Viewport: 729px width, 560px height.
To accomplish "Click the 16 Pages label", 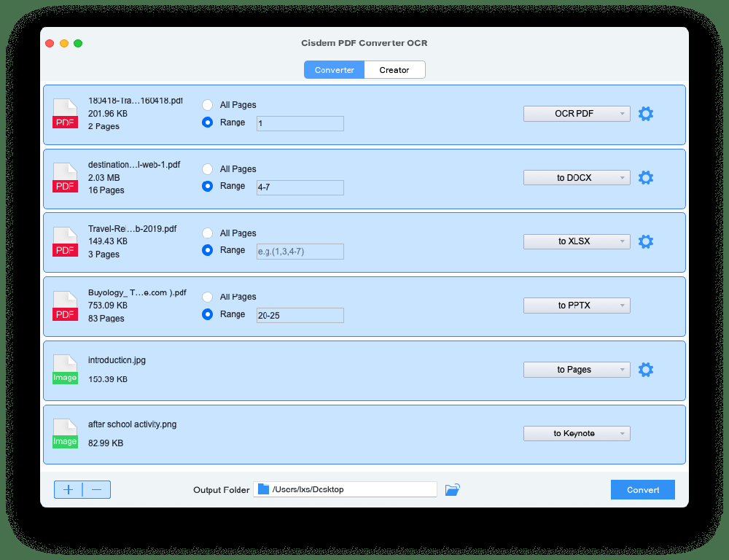I will click(106, 190).
